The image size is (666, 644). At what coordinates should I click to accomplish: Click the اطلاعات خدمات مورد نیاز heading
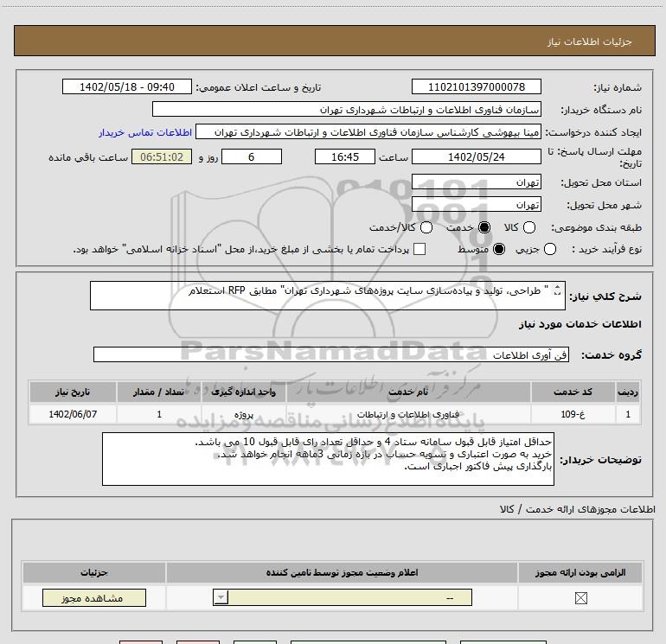[x=580, y=324]
